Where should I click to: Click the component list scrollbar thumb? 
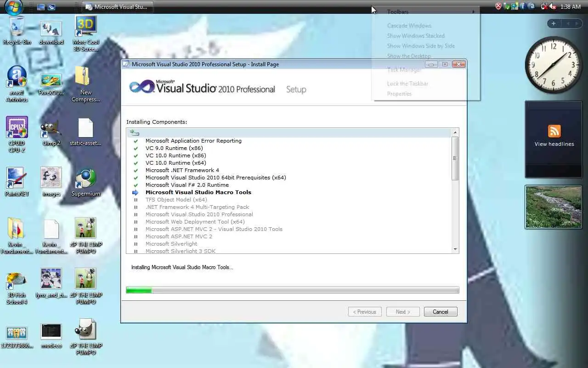(x=455, y=158)
